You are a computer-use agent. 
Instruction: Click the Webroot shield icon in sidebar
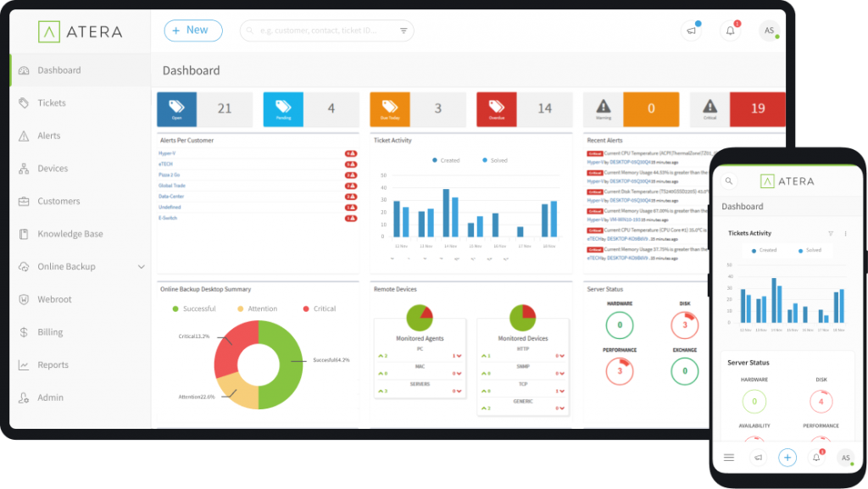click(x=24, y=299)
